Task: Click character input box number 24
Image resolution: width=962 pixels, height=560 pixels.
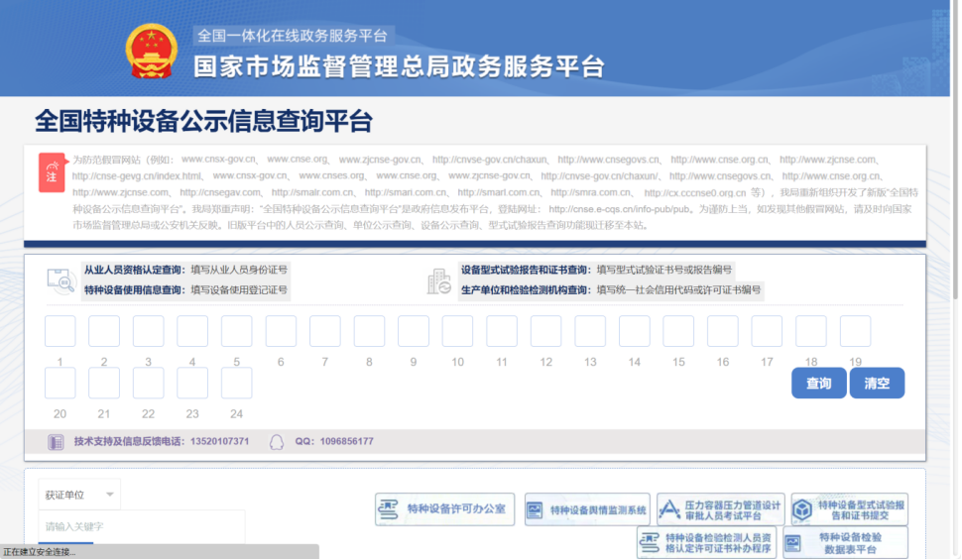Action: click(237, 383)
